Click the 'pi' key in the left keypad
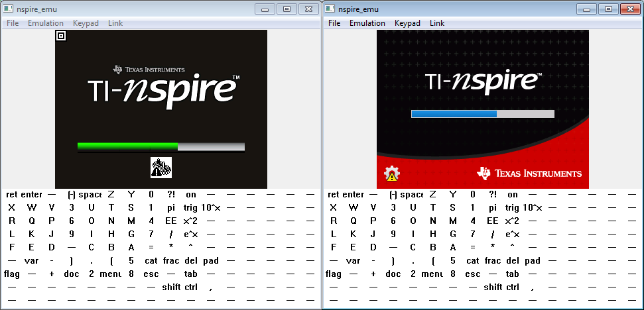Viewport: 644px width, 310px height. (x=171, y=208)
